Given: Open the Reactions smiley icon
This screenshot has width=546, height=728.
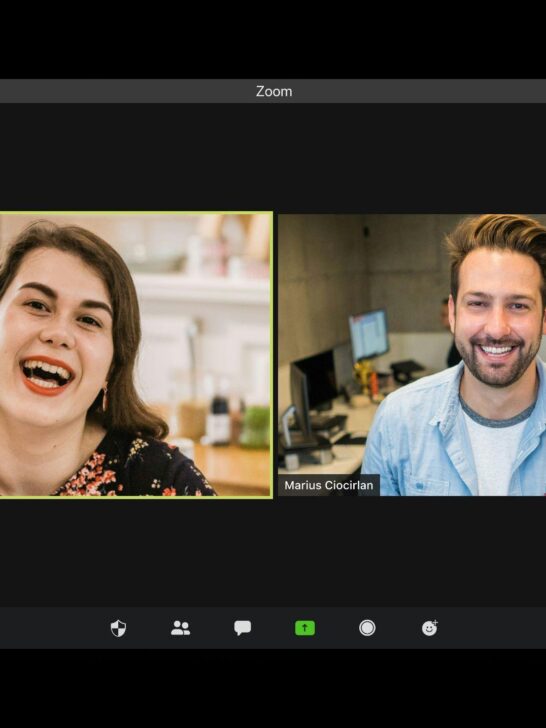Looking at the screenshot, I should (429, 628).
